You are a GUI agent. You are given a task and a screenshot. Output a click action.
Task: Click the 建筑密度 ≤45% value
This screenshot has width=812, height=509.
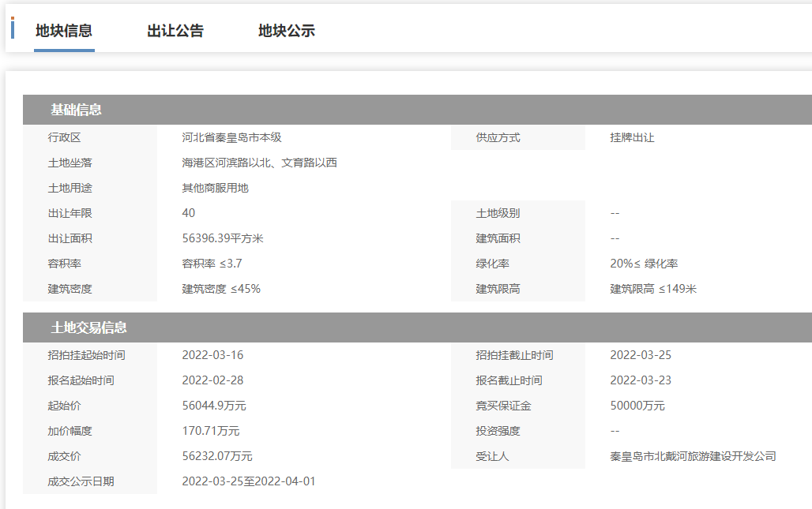[x=221, y=289]
